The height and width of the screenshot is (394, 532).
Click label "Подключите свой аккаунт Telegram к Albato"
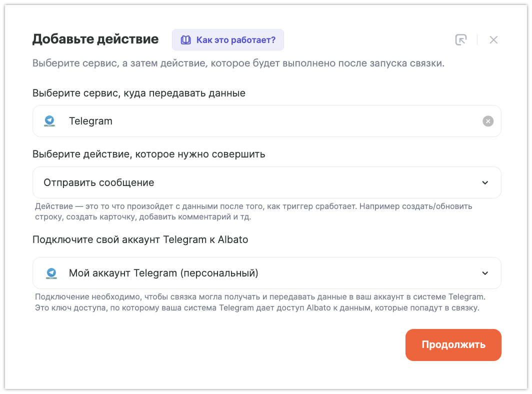pos(140,239)
